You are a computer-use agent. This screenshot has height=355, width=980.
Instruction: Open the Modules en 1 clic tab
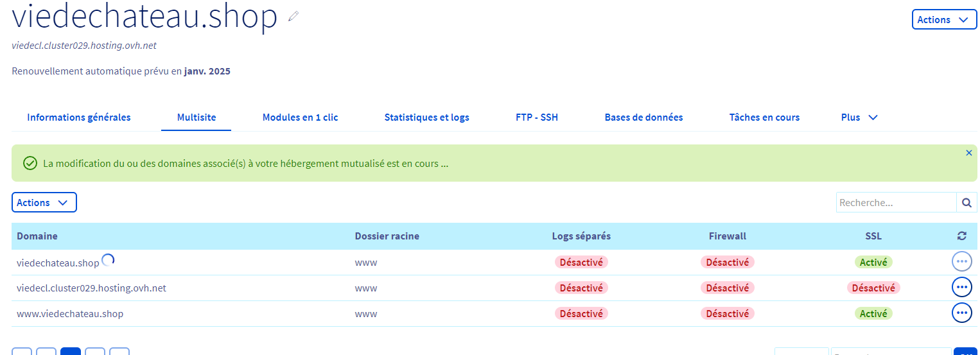click(300, 117)
